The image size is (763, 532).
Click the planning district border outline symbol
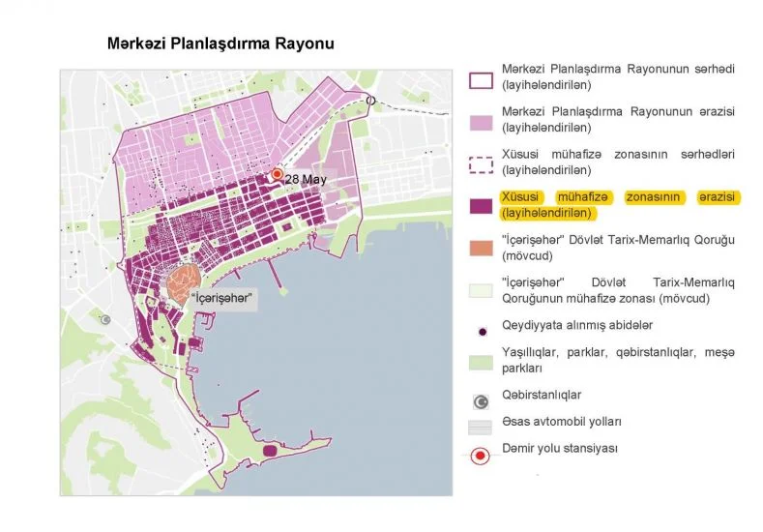[481, 81]
